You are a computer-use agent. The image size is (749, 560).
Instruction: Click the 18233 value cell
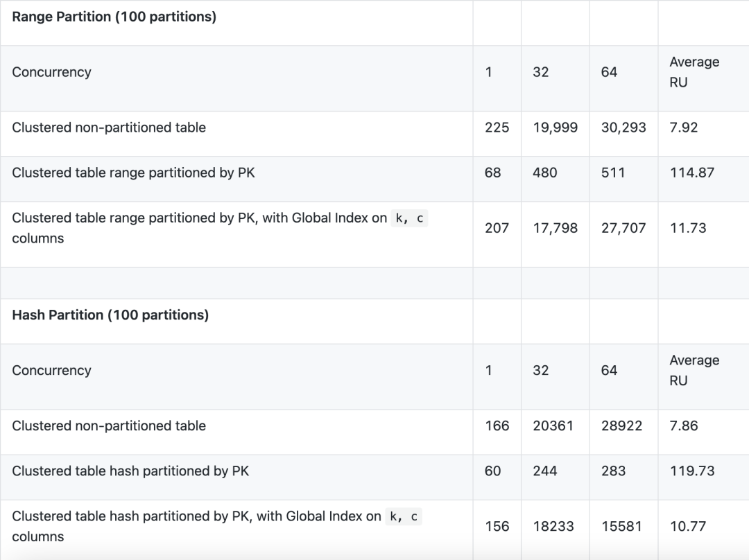tap(553, 527)
